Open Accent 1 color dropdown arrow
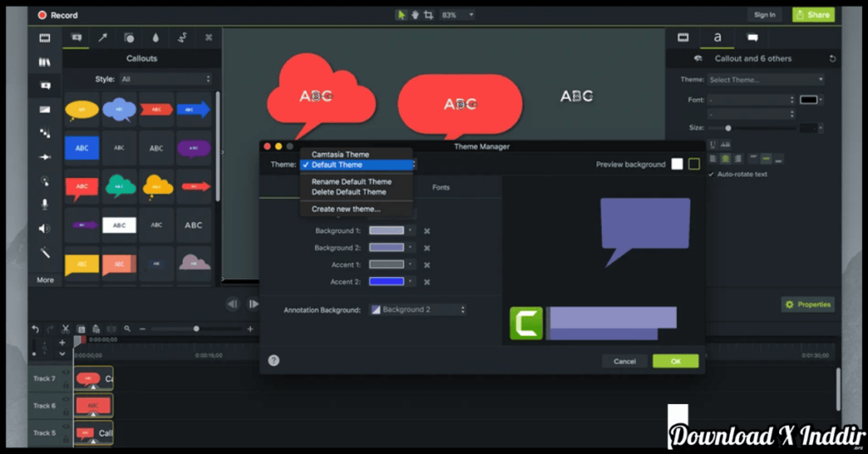The image size is (868, 454). tap(410, 264)
